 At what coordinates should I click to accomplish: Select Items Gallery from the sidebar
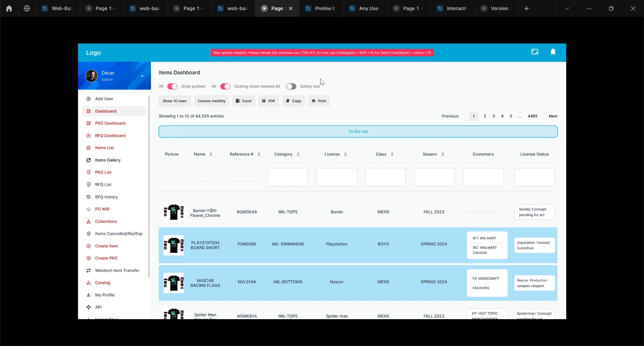pos(108,160)
